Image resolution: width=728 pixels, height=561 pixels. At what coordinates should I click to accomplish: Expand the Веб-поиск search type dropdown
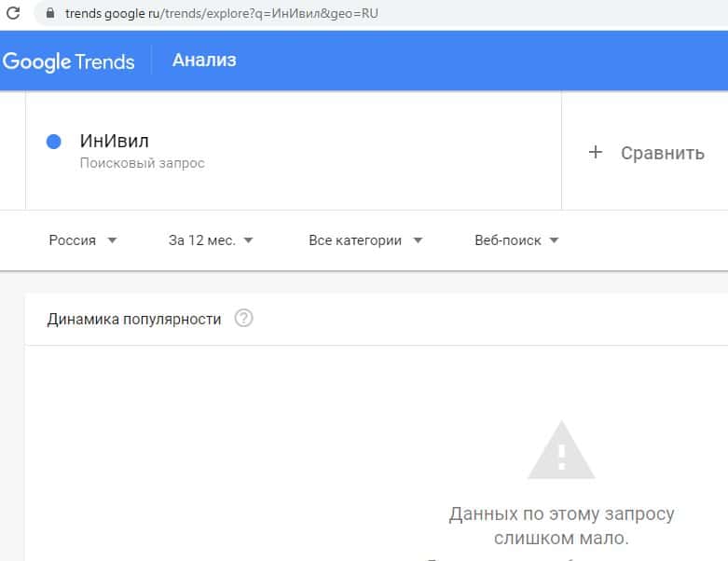pyautogui.click(x=516, y=240)
